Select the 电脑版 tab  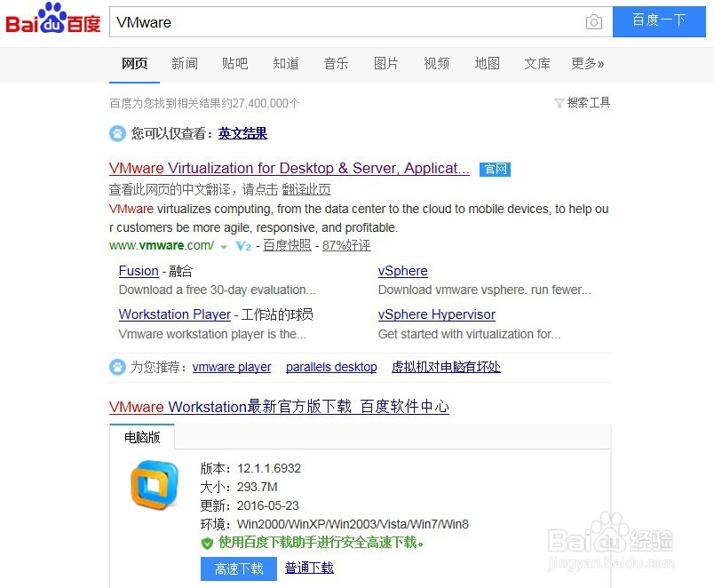click(x=142, y=437)
